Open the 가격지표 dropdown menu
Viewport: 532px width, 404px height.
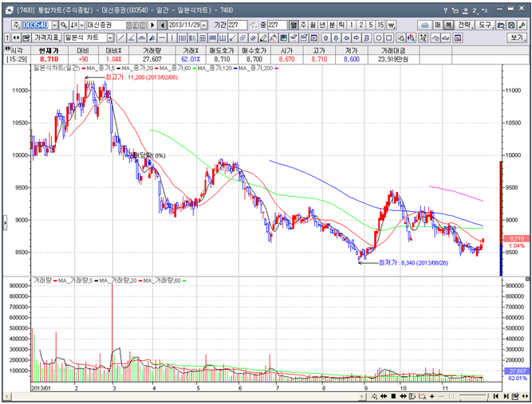click(x=47, y=37)
